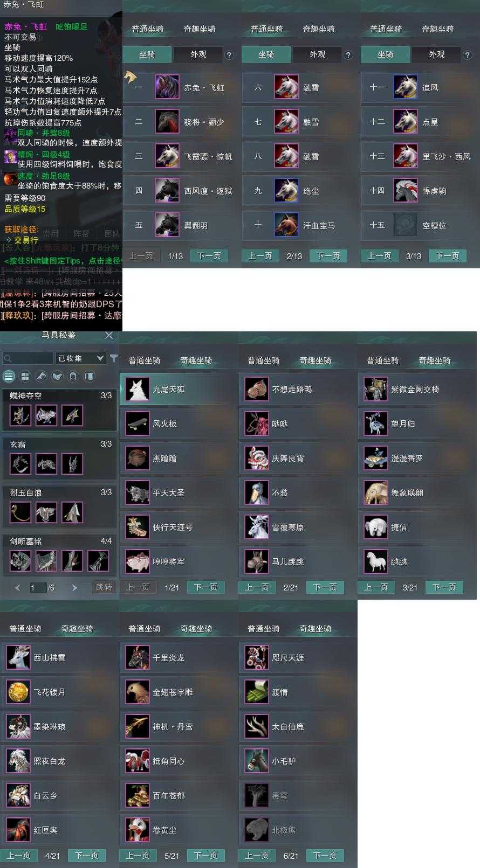Select the 庆舞良宵 lion mount icon
This screenshot has height=868, width=480.
point(257,458)
